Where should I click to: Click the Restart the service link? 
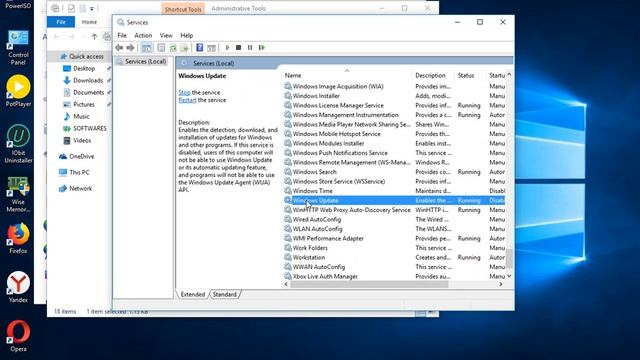(187, 100)
